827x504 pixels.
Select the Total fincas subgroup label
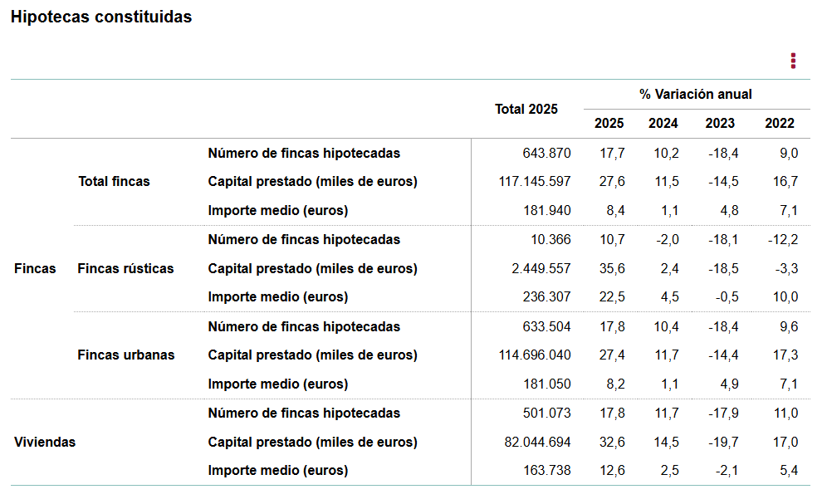[x=114, y=181]
